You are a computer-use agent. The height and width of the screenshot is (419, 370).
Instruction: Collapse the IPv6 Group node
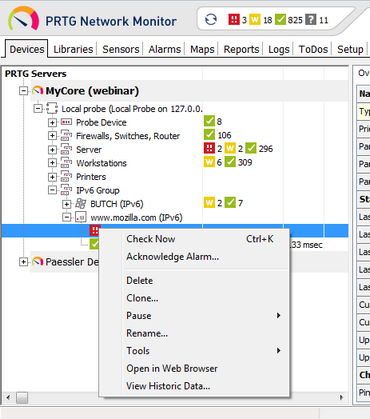pos(52,190)
